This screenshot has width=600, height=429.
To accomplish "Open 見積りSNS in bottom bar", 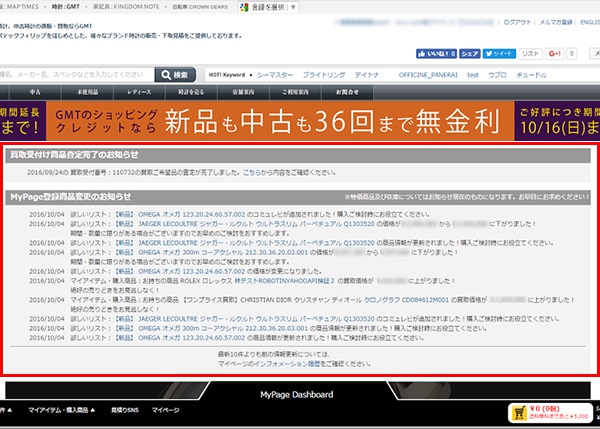I will (124, 410).
